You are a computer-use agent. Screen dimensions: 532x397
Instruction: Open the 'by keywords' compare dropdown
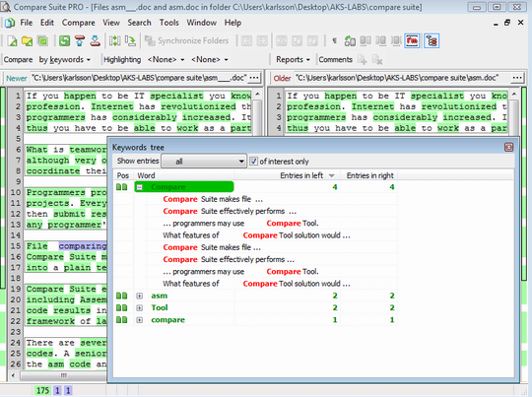point(64,60)
